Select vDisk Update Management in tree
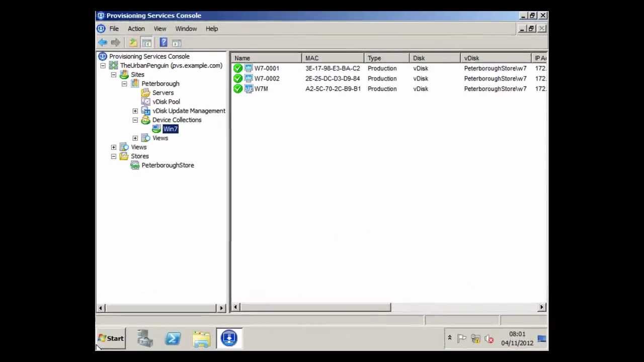This screenshot has width=644, height=362. pos(189,111)
